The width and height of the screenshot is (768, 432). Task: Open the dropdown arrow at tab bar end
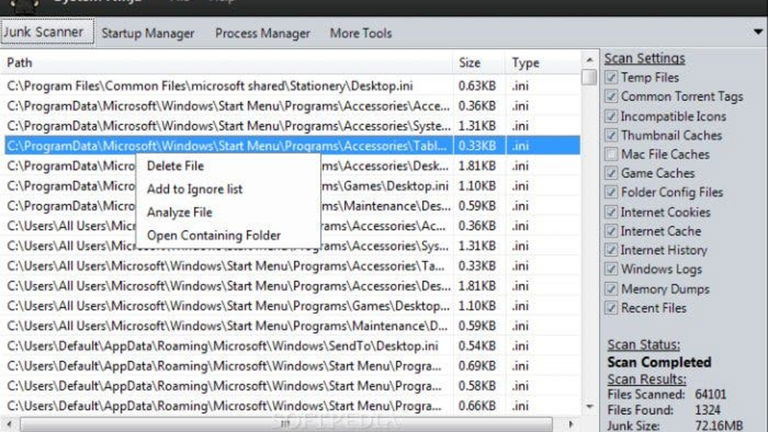click(x=758, y=32)
